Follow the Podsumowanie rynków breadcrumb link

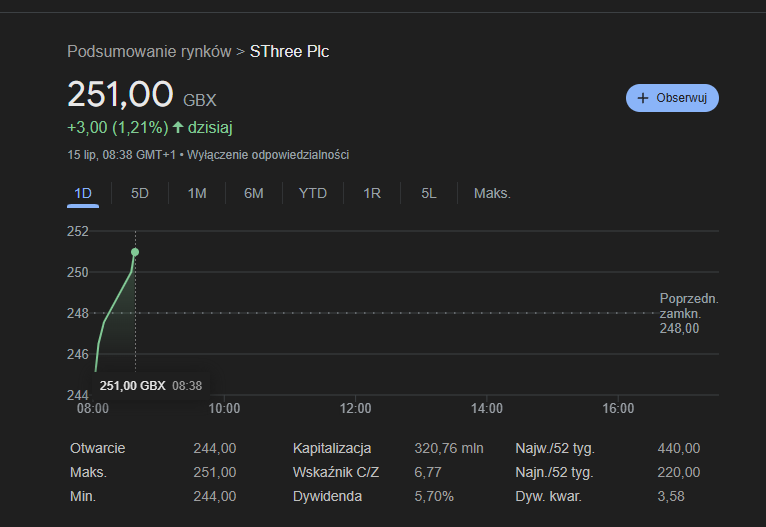(149, 51)
